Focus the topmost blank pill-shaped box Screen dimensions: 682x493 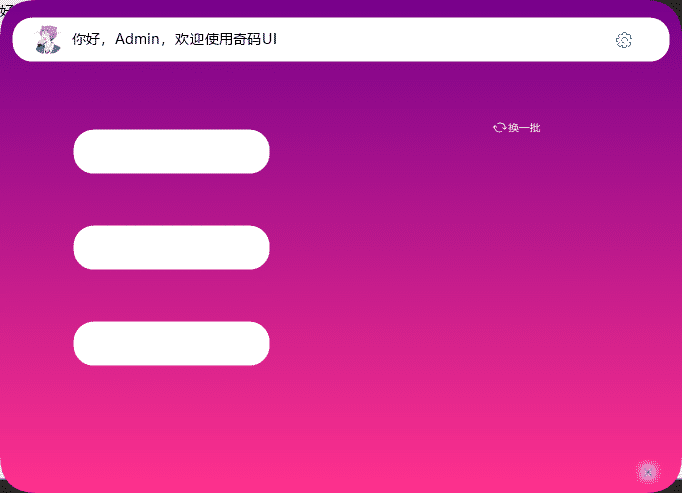171,152
